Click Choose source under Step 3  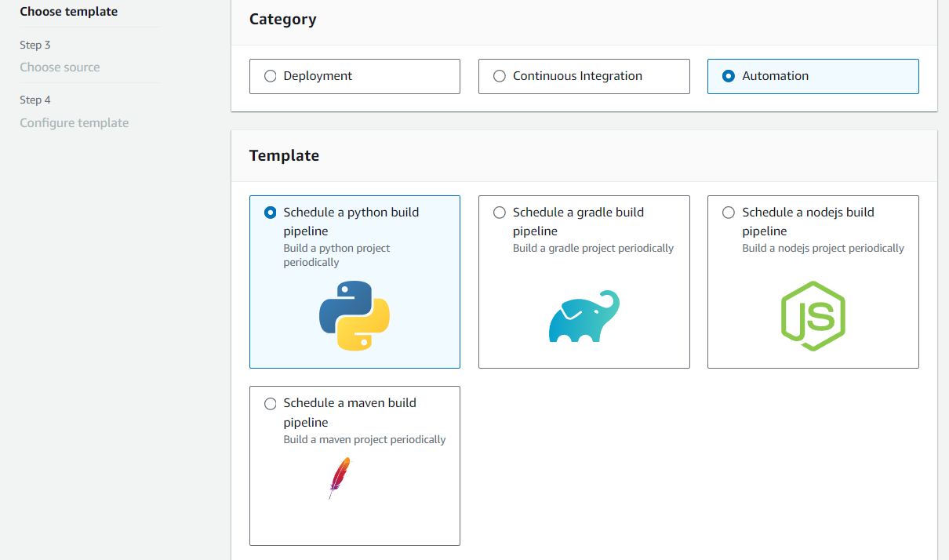click(60, 67)
